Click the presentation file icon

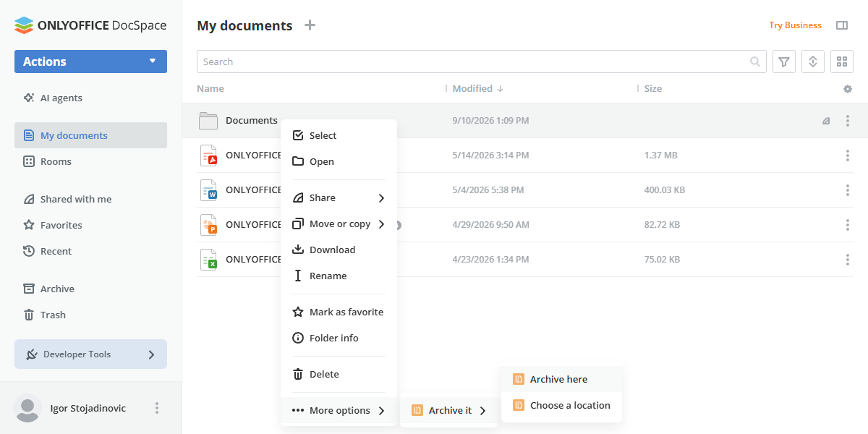(208, 225)
